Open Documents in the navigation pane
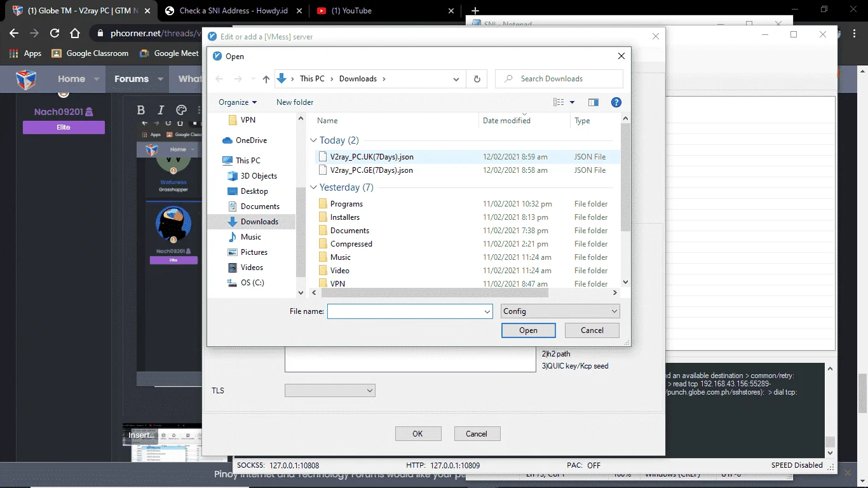The height and width of the screenshot is (488, 868). [x=254, y=207]
